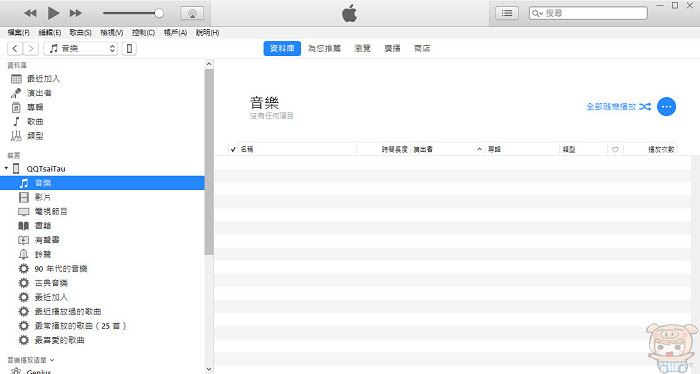
Task: Open the AirPlay output button
Action: pos(192,13)
